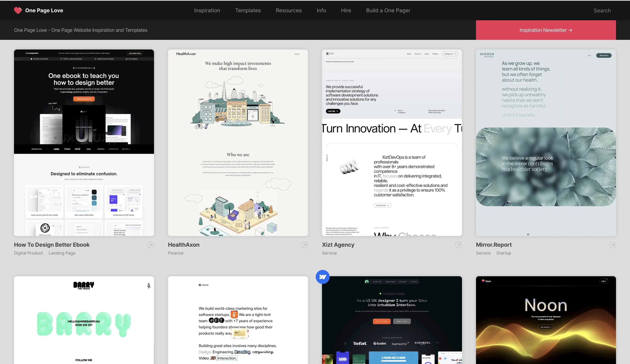Click the One Page Love heart logo
630x364 pixels.
[18, 10]
